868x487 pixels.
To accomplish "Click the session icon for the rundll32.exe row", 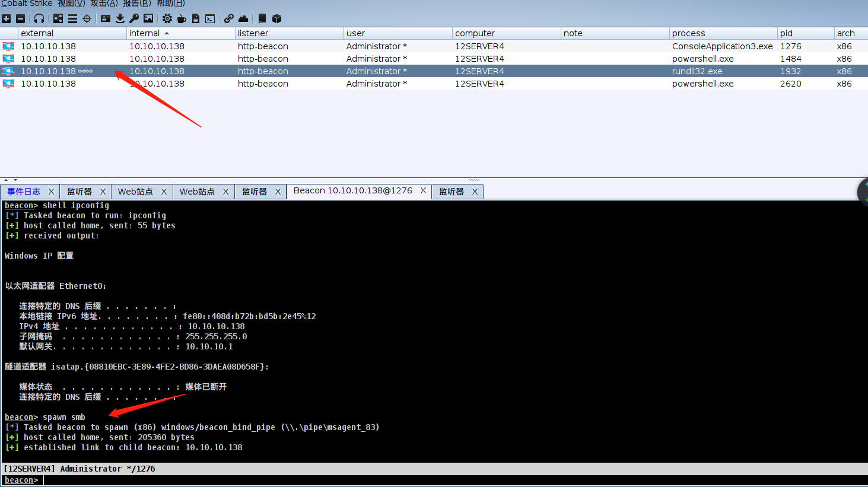I will pos(8,71).
